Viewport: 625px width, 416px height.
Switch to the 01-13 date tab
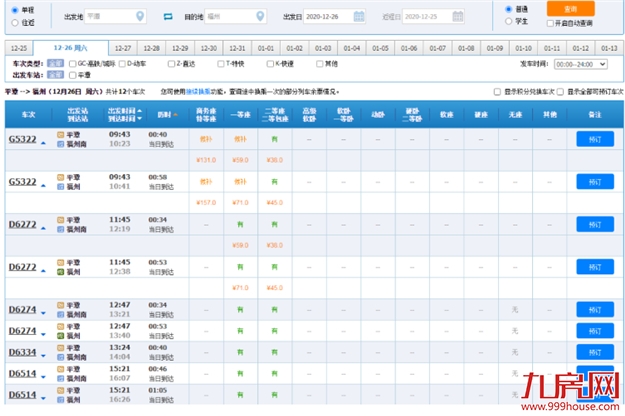click(609, 48)
